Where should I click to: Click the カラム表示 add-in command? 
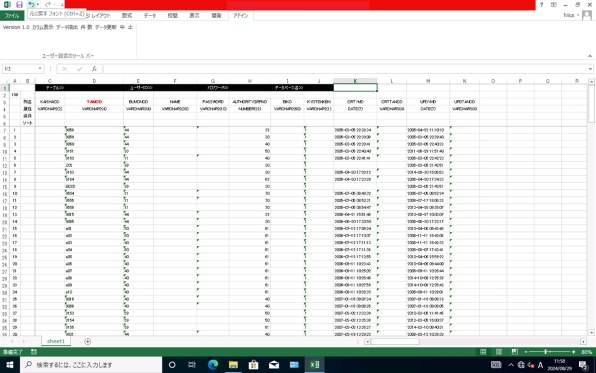pyautogui.click(x=43, y=27)
